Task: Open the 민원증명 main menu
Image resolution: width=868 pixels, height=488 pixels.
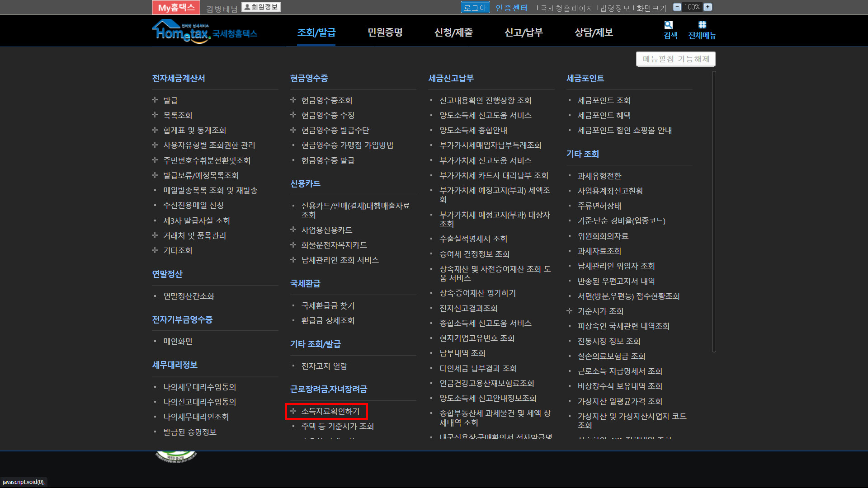Action: [x=385, y=33]
